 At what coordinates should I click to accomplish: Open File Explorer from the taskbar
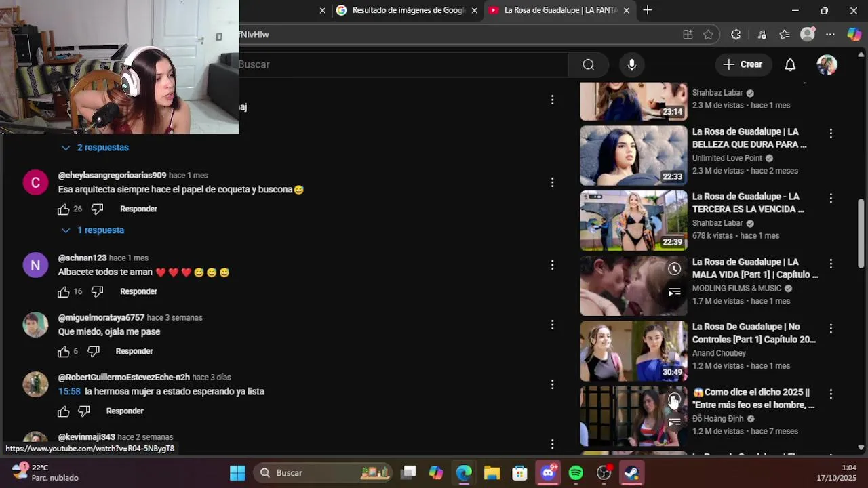pyautogui.click(x=492, y=472)
